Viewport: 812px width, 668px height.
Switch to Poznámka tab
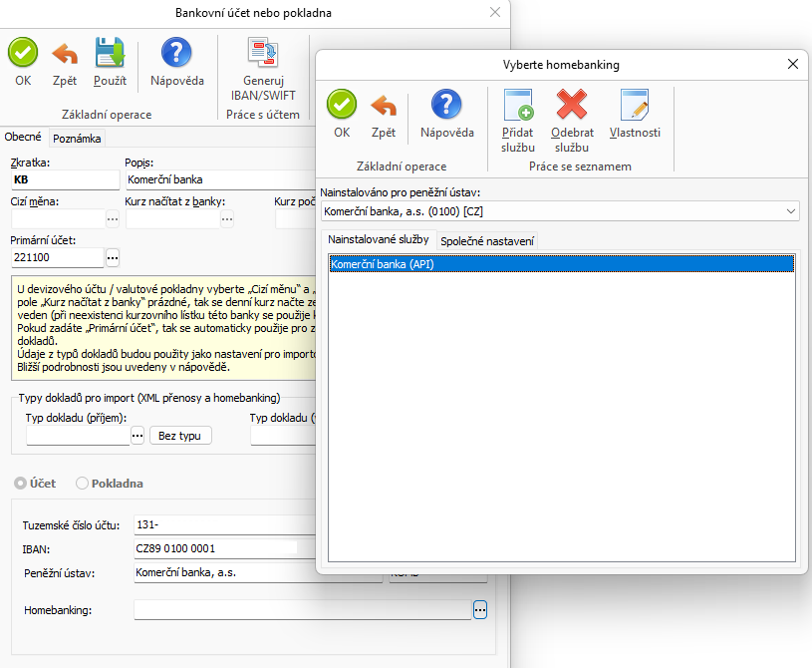pos(77,139)
